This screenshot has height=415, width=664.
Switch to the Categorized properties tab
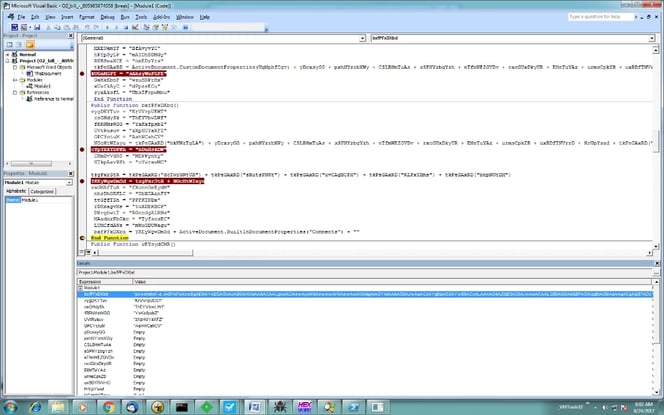41,190
